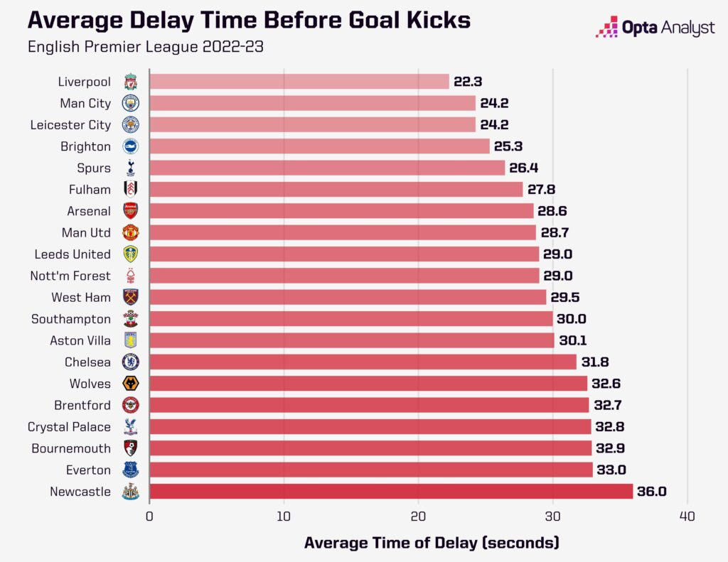Click the Spurs cockerel crest
Image resolution: width=728 pixels, height=562 pixels.
click(x=131, y=168)
